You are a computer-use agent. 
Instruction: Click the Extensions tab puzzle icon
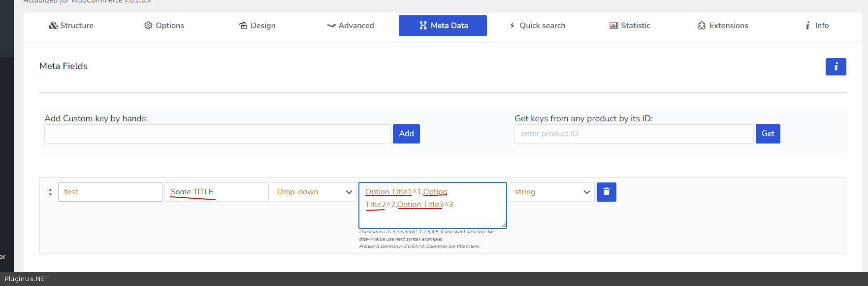point(702,26)
